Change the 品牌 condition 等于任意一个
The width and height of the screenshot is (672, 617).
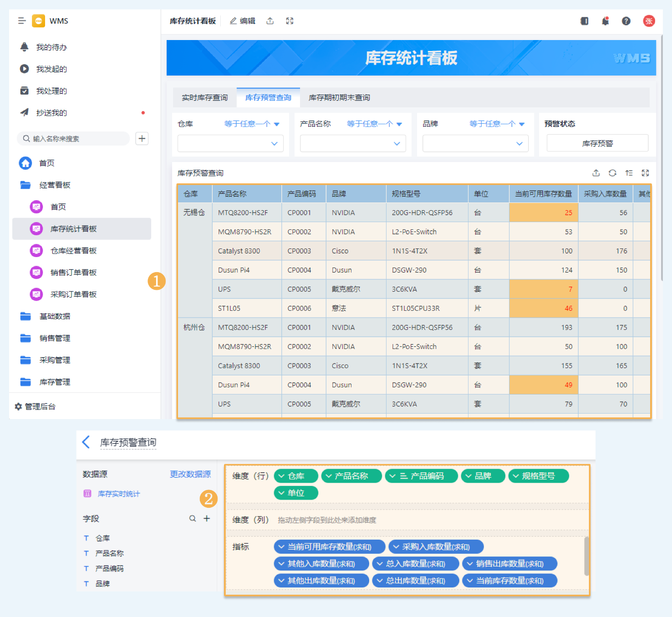pyautogui.click(x=497, y=124)
